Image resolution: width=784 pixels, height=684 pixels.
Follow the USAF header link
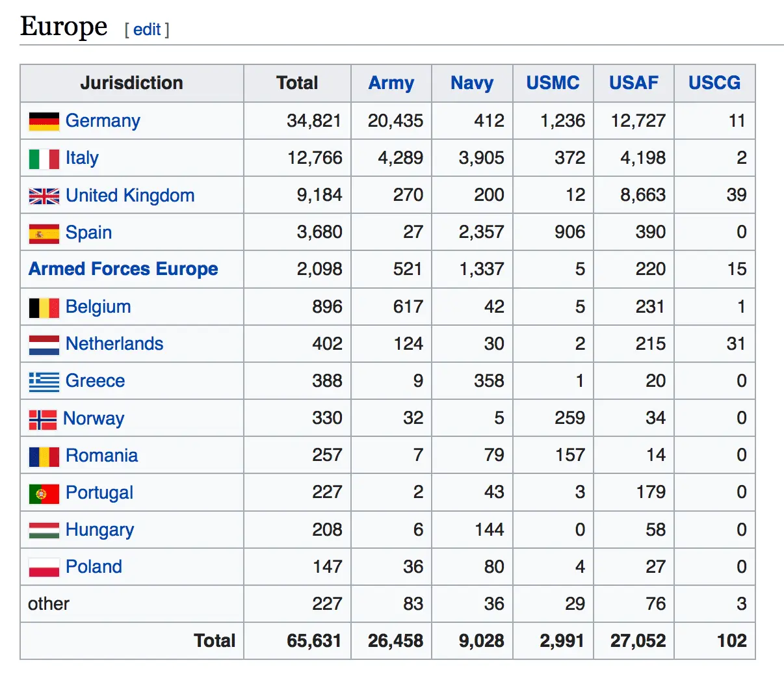[x=633, y=83]
